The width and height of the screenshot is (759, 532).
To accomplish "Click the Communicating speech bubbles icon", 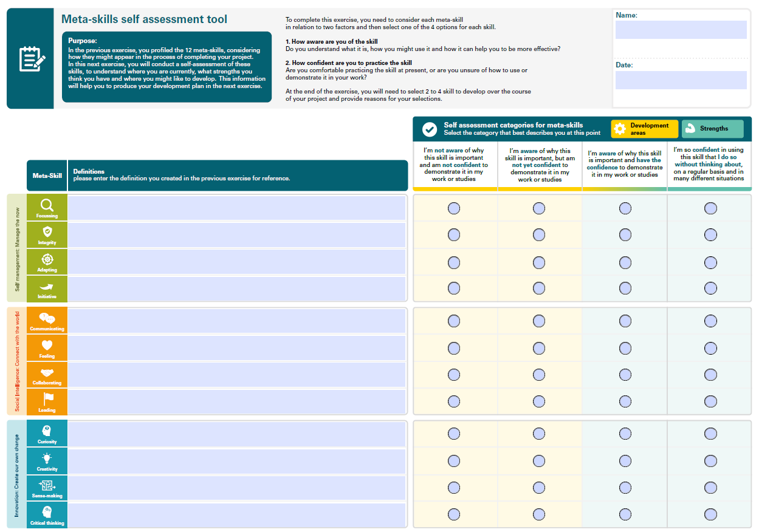I will click(47, 318).
